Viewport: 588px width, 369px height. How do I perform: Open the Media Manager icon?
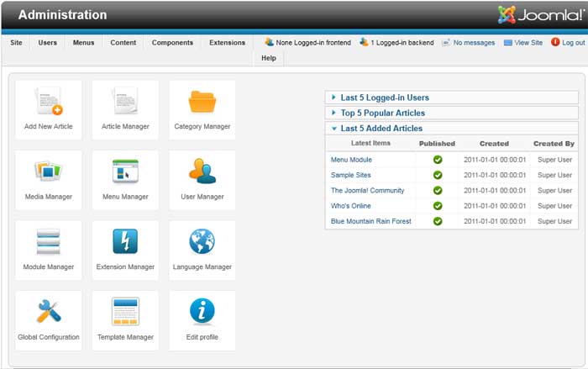click(49, 171)
